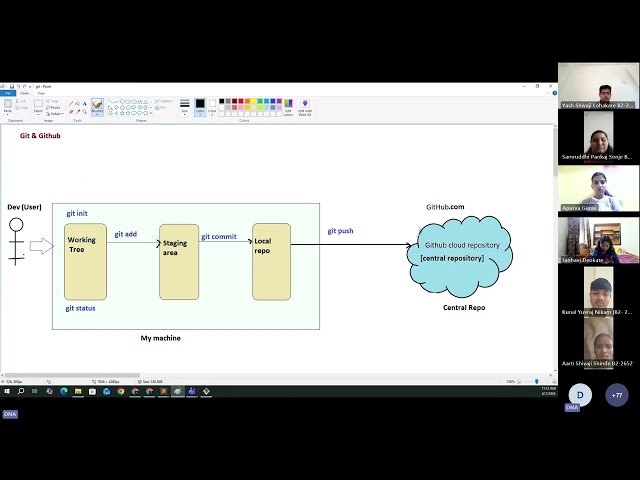Pick the green color swatch
640x480 pixels.
click(x=260, y=101)
